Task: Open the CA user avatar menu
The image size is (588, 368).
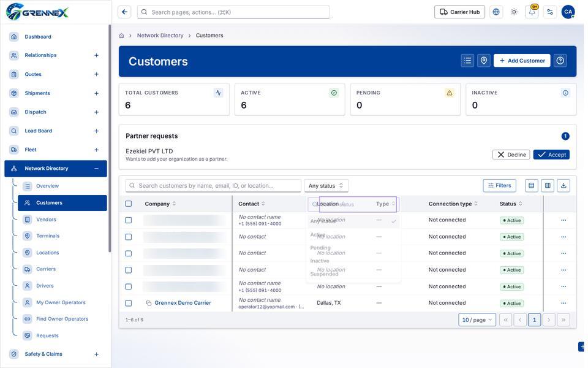Action: [568, 12]
